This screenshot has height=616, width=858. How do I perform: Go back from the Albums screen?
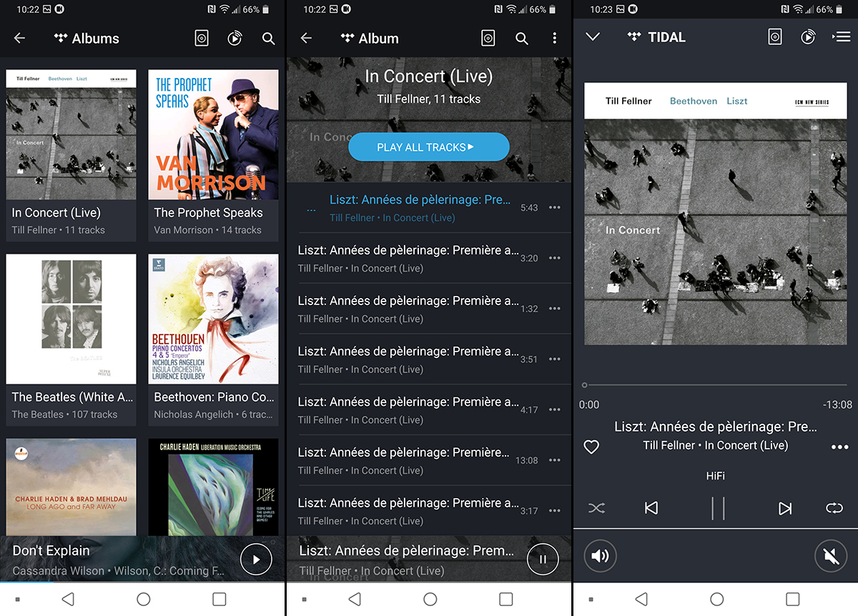[x=19, y=39]
